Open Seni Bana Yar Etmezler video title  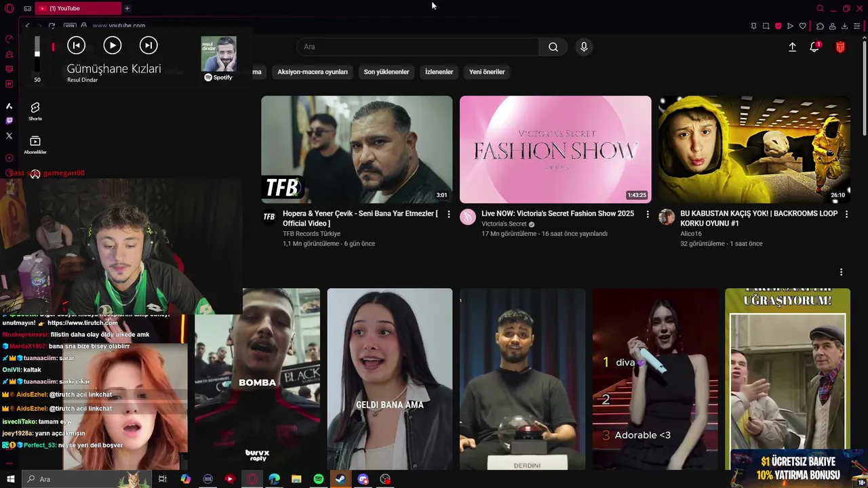[x=360, y=218]
